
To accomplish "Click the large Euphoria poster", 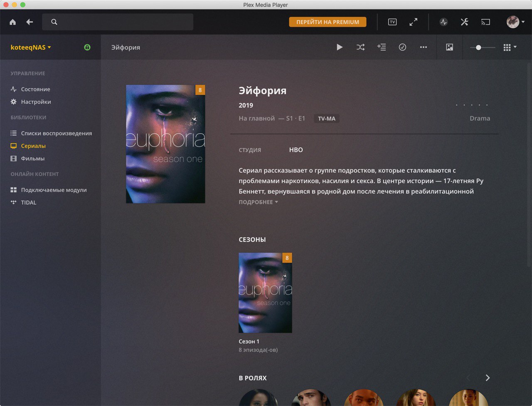I will click(x=165, y=144).
